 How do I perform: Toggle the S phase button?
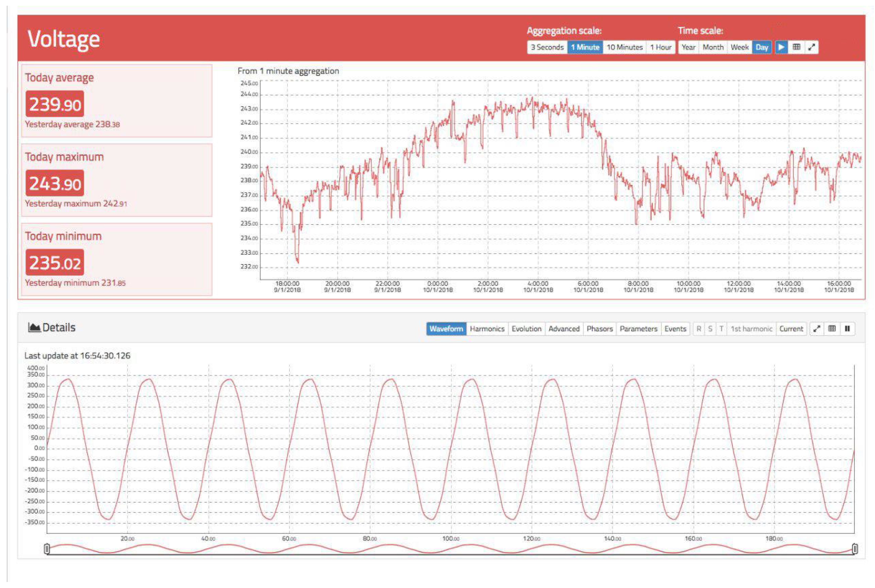(x=710, y=329)
